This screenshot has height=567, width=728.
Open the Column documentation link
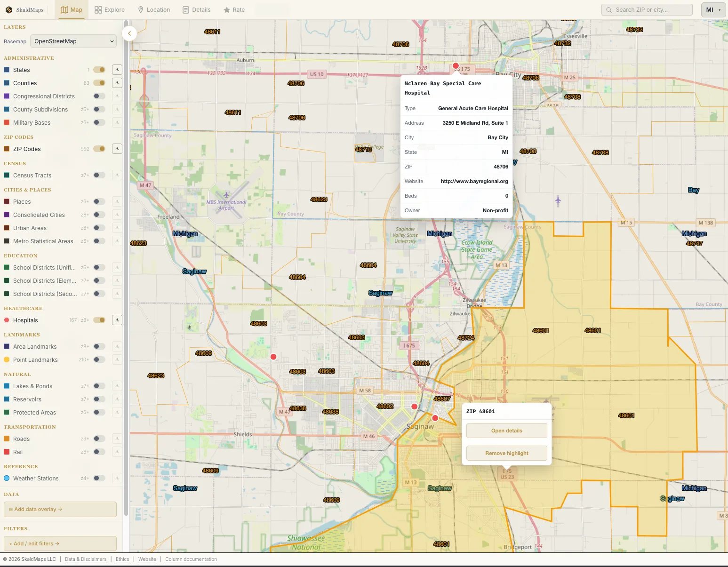(x=191, y=559)
